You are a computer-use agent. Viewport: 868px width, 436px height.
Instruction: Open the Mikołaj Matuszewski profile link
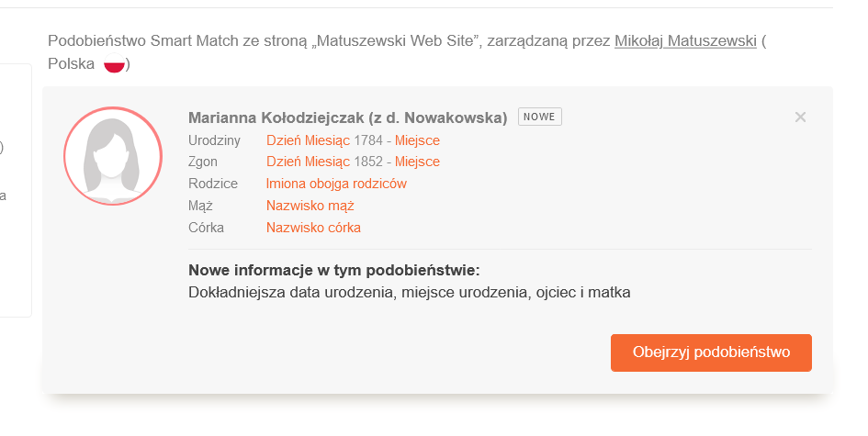pos(685,41)
